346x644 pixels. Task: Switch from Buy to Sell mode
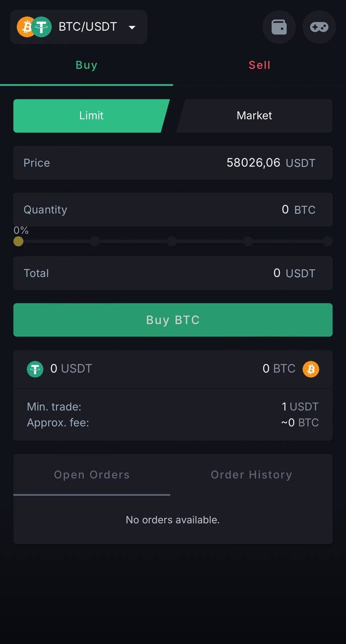click(x=259, y=65)
